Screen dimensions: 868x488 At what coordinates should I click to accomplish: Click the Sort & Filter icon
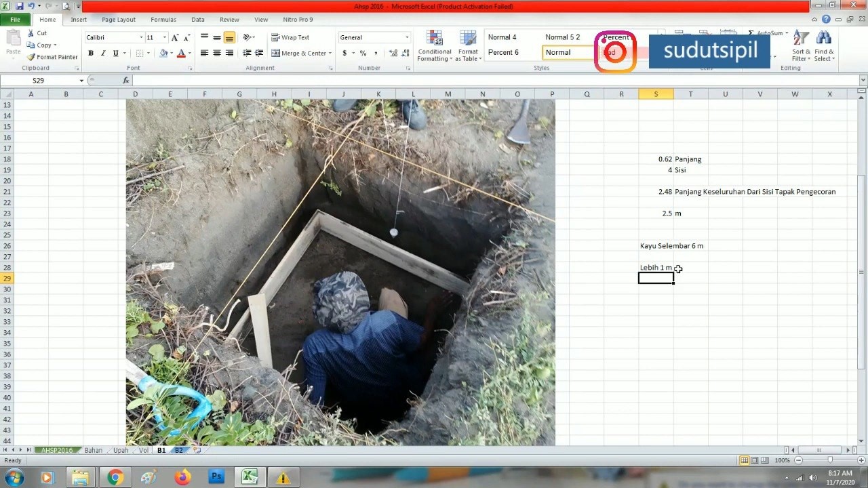pos(802,39)
